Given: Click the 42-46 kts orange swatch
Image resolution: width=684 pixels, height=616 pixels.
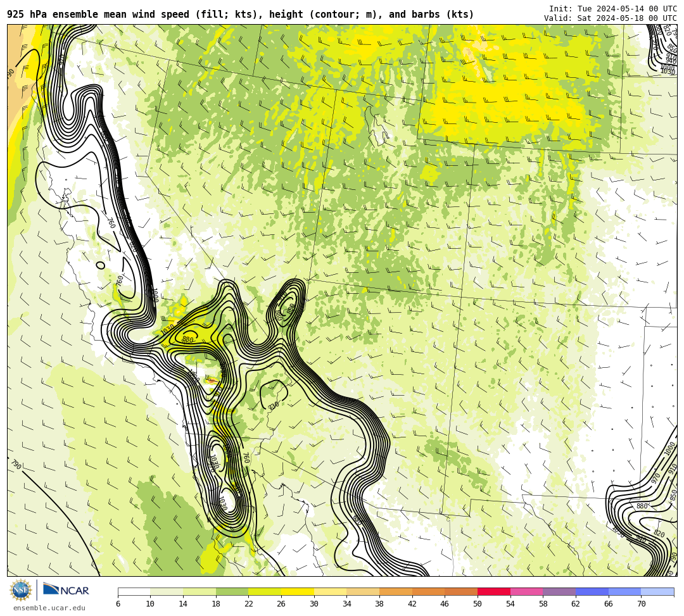Looking at the screenshot, I should click(428, 591).
